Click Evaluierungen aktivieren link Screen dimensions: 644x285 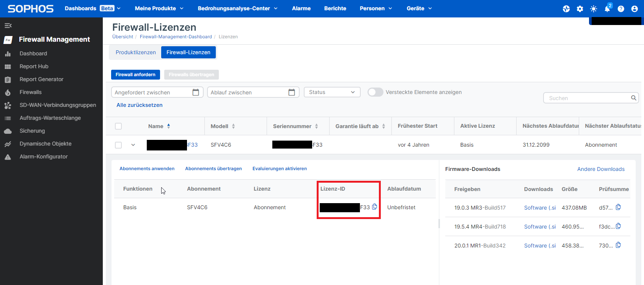280,169
